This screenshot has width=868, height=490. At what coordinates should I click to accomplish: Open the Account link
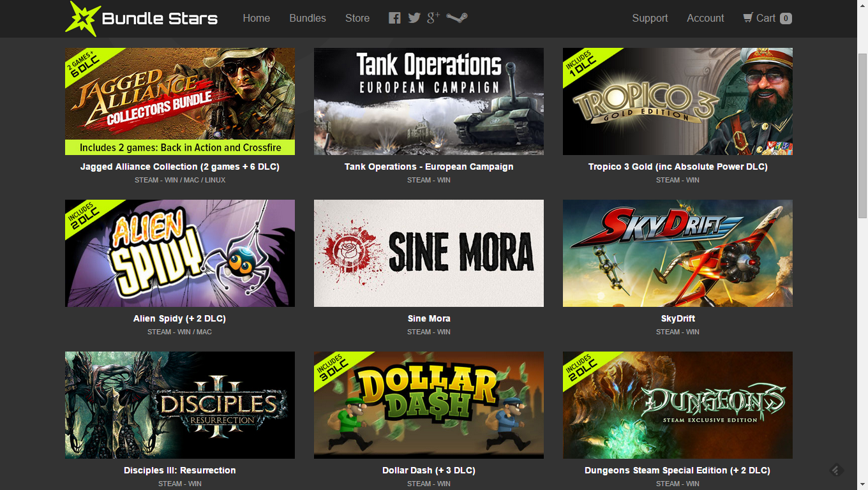[x=705, y=18]
